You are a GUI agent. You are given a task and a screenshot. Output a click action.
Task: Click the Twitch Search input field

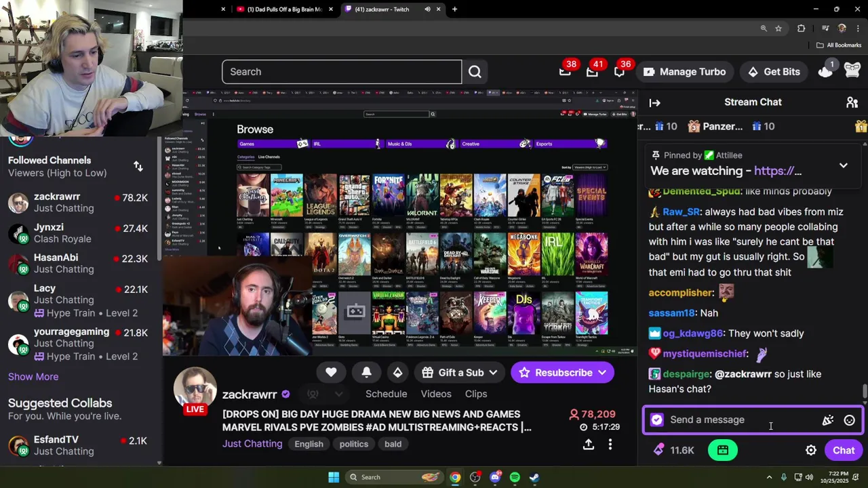coord(342,72)
